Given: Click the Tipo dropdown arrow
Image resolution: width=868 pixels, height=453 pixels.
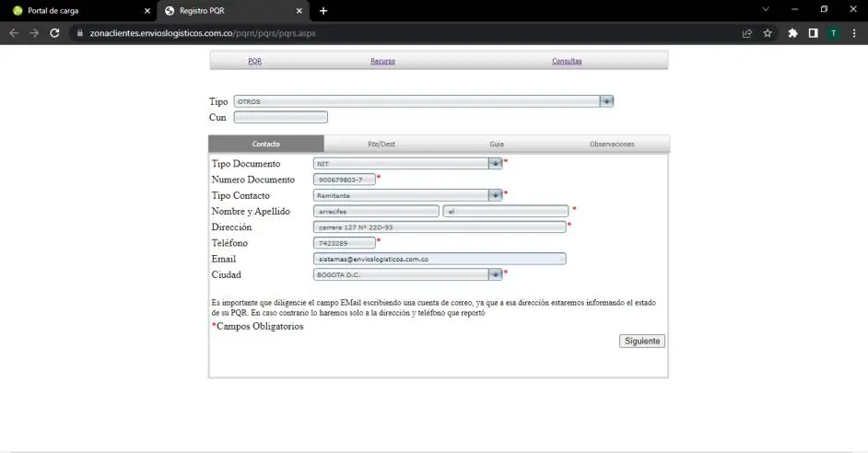Looking at the screenshot, I should click(x=606, y=101).
